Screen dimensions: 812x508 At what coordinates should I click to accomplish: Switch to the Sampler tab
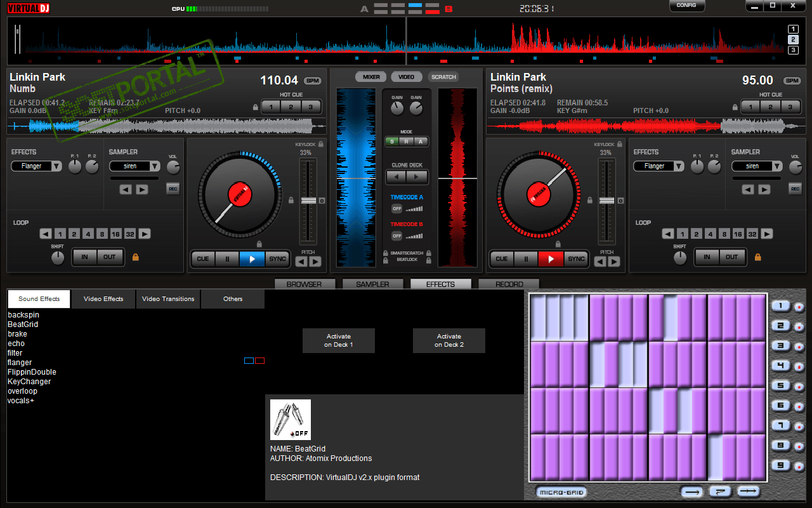coord(372,284)
